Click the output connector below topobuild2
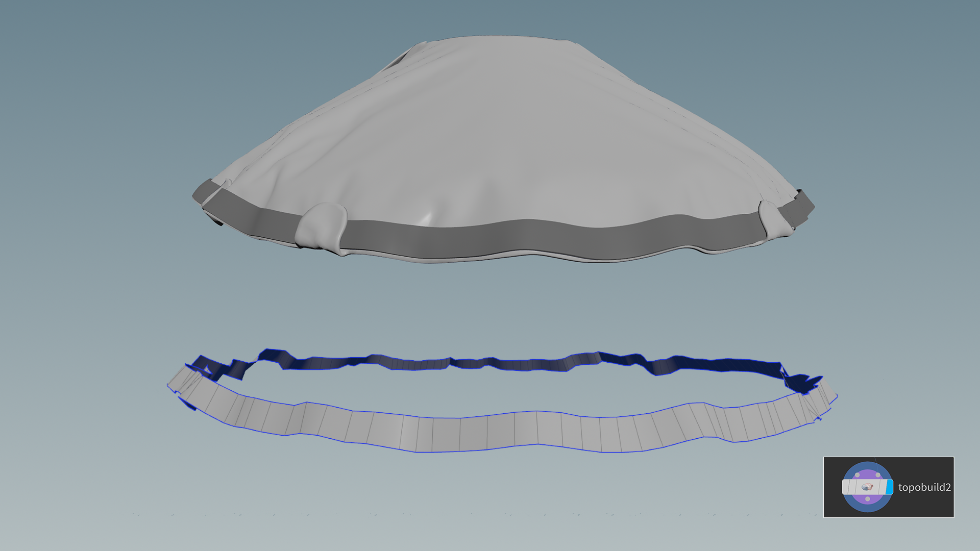Viewport: 980px width, 551px height. tap(868, 499)
